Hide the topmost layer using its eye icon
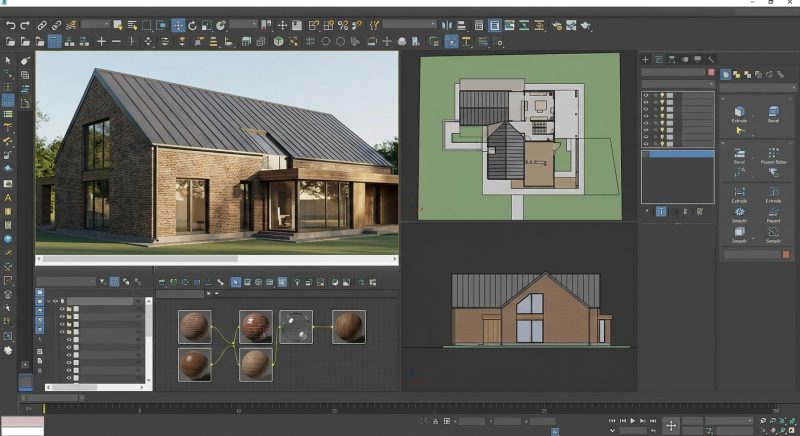This screenshot has width=800, height=436. pyautogui.click(x=646, y=95)
